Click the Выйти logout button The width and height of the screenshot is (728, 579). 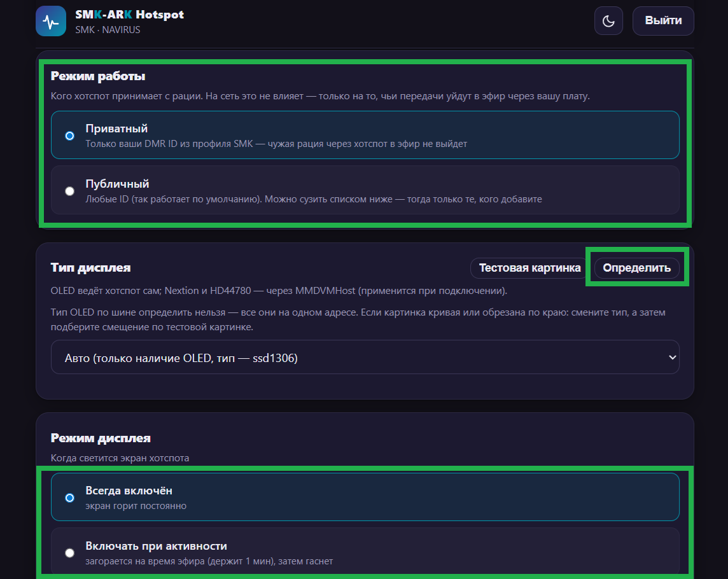[x=663, y=20]
